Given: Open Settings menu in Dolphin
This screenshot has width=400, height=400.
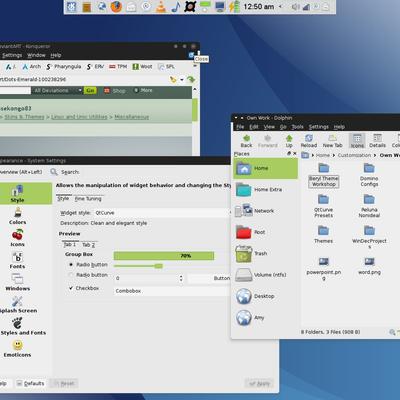Looking at the screenshot, I should (319, 127).
